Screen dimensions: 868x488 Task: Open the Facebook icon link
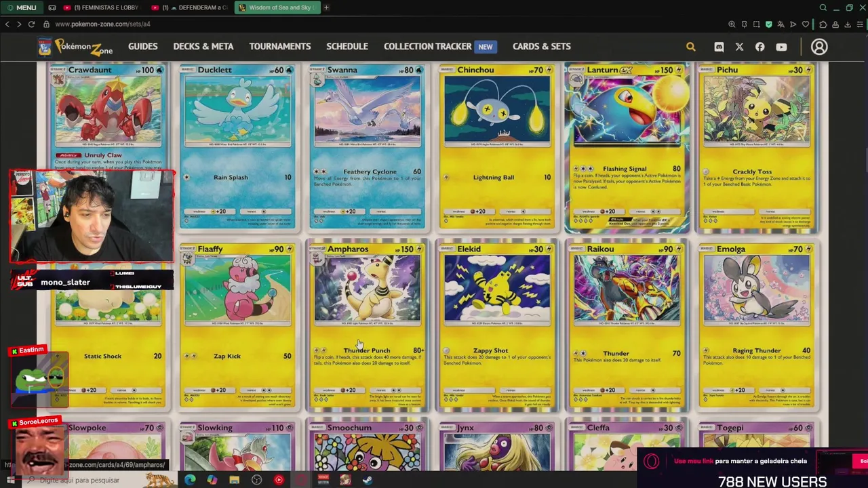[x=759, y=47]
